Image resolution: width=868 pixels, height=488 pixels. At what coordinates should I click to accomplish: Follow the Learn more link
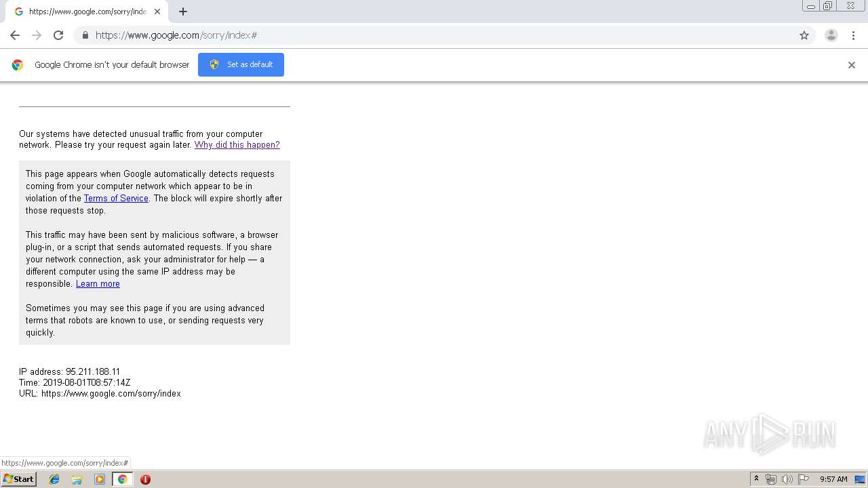[98, 284]
